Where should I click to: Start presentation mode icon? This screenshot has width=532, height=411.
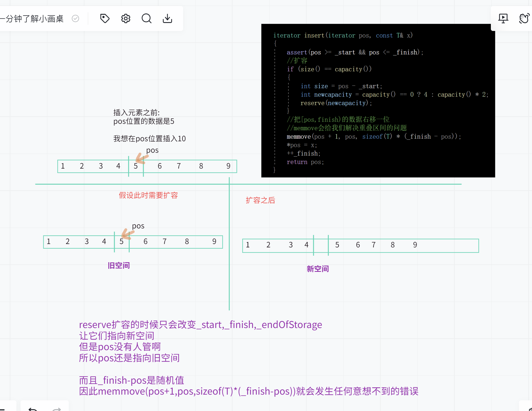pyautogui.click(x=503, y=18)
